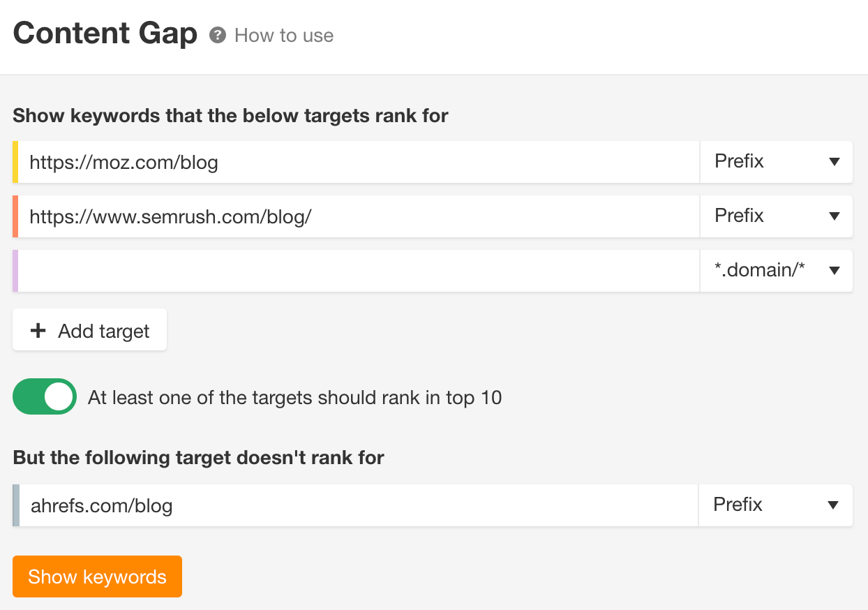Click the plus icon beside Add target
This screenshot has height=610, width=868.
[x=38, y=330]
